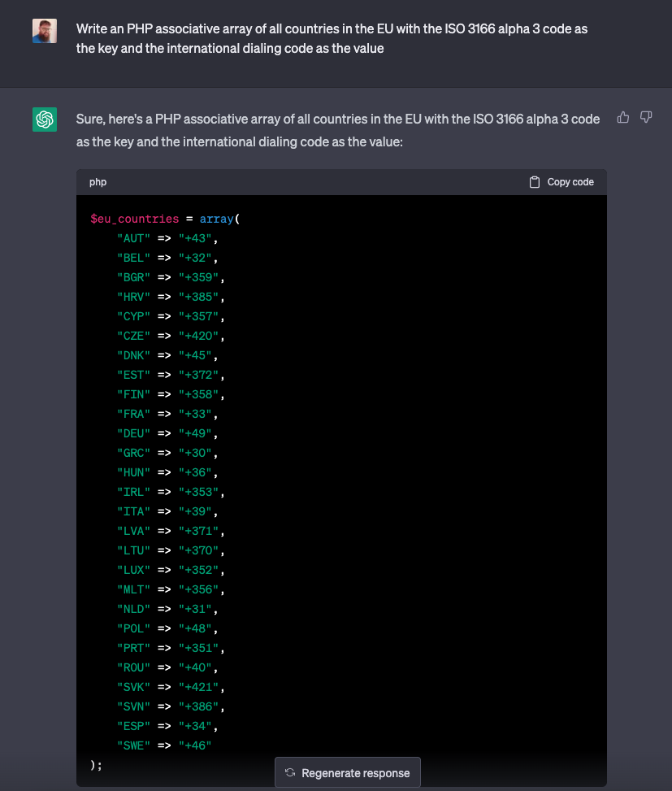The height and width of the screenshot is (791, 672).
Task: Click the clipboard icon beside Copy code
Action: [535, 182]
